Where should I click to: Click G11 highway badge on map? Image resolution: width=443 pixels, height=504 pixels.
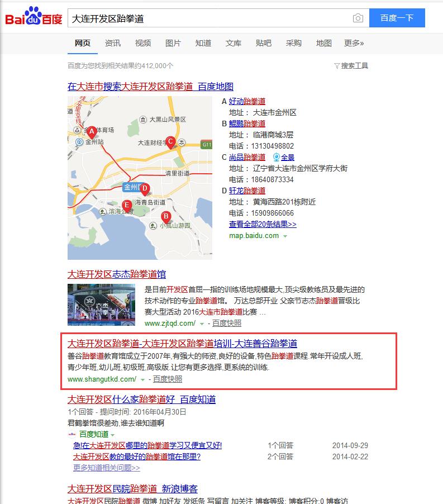[206, 145]
